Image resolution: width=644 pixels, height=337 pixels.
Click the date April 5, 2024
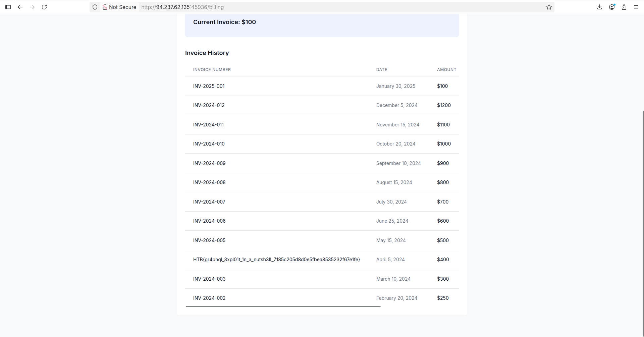[x=390, y=260]
